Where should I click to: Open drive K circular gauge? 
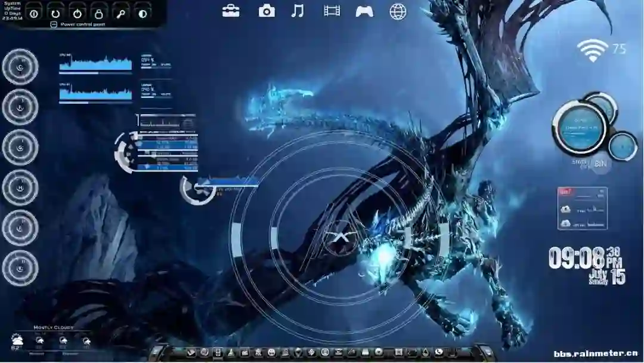coord(20,268)
